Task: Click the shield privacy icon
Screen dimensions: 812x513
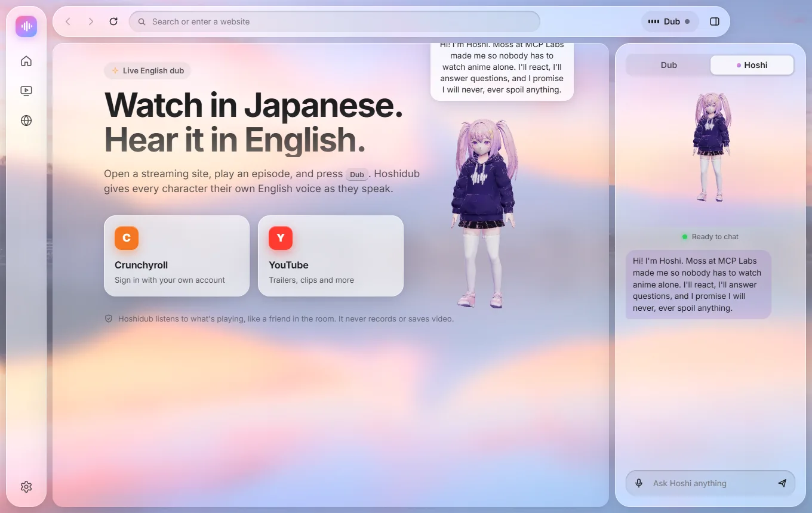Action: [x=109, y=319]
